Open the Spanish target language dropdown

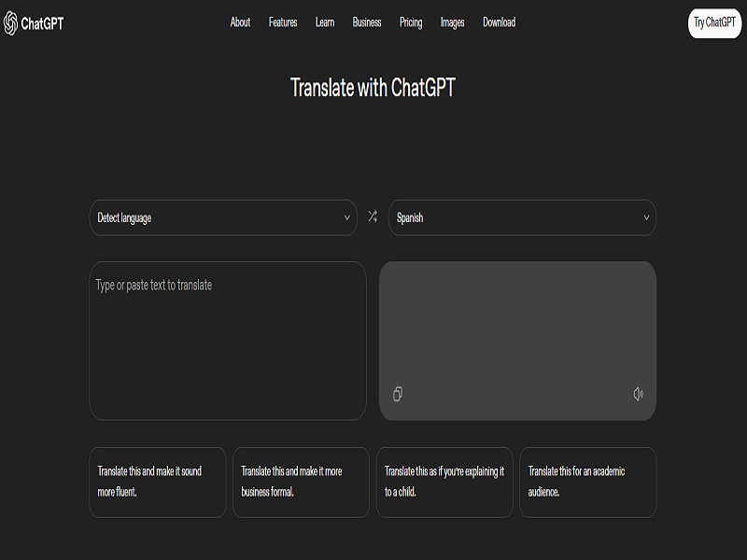coord(522,217)
